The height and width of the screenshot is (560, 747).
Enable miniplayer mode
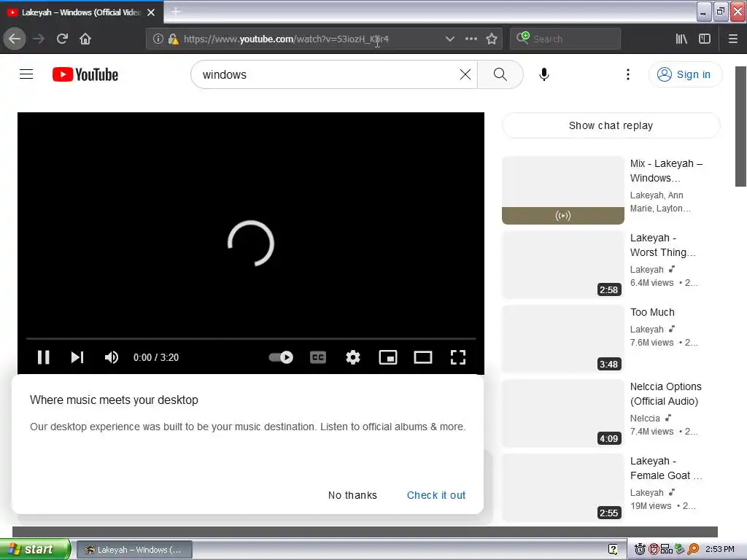[x=388, y=357]
